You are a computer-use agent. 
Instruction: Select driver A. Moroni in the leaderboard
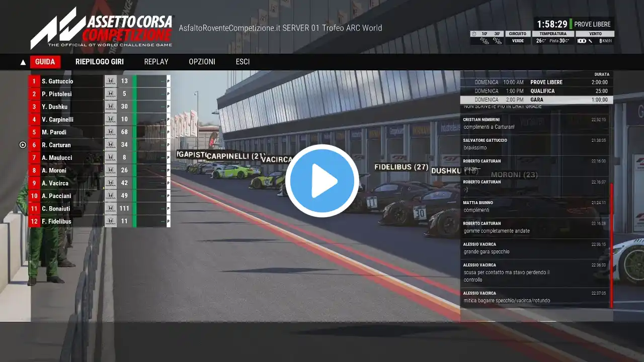point(54,170)
